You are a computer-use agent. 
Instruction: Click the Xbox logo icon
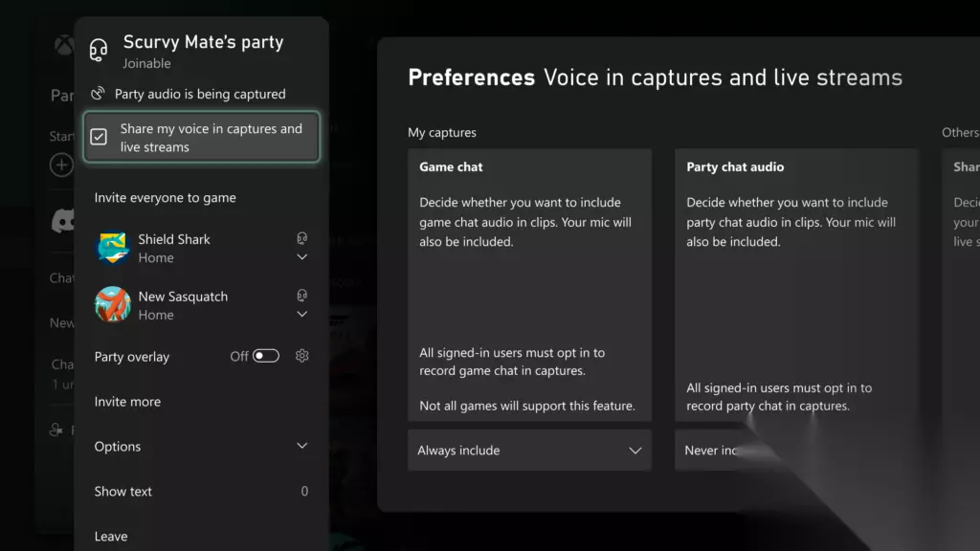(64, 46)
